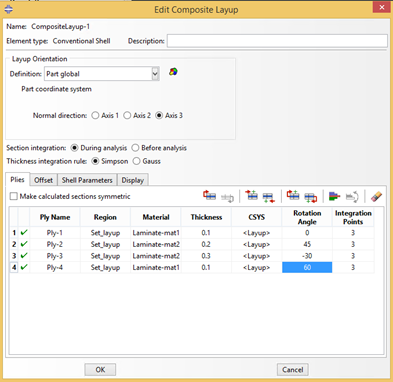Click the thickness 0.3 cell of Ply-3
393x382 pixels.
(206, 256)
